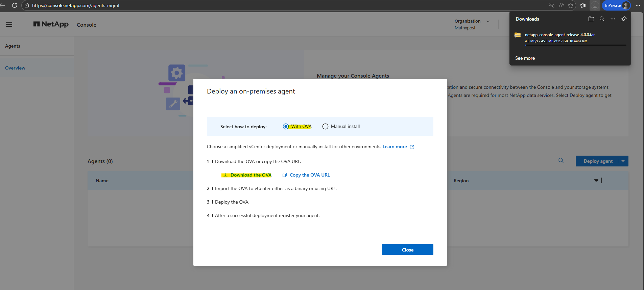Select the With OVA radio button
644x290 pixels.
click(x=286, y=126)
